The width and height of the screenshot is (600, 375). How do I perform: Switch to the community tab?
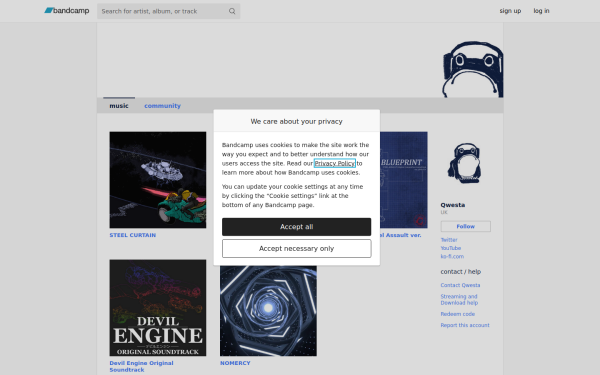tap(162, 106)
